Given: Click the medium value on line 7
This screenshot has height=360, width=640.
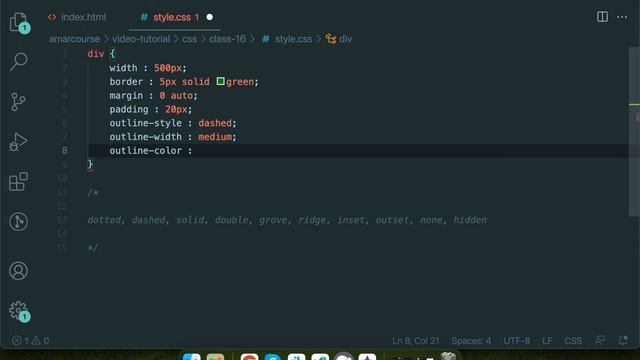Looking at the screenshot, I should [x=215, y=137].
